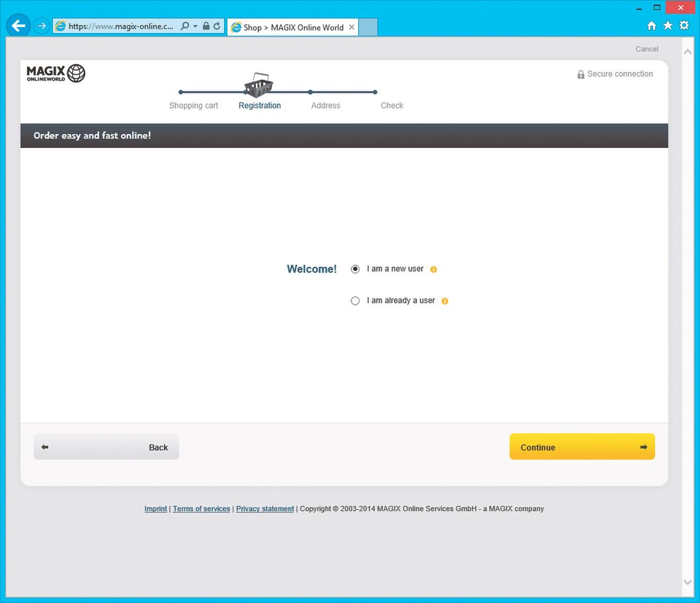This screenshot has height=603, width=700.
Task: Click the security lock icon in address bar
Action: coord(206,26)
